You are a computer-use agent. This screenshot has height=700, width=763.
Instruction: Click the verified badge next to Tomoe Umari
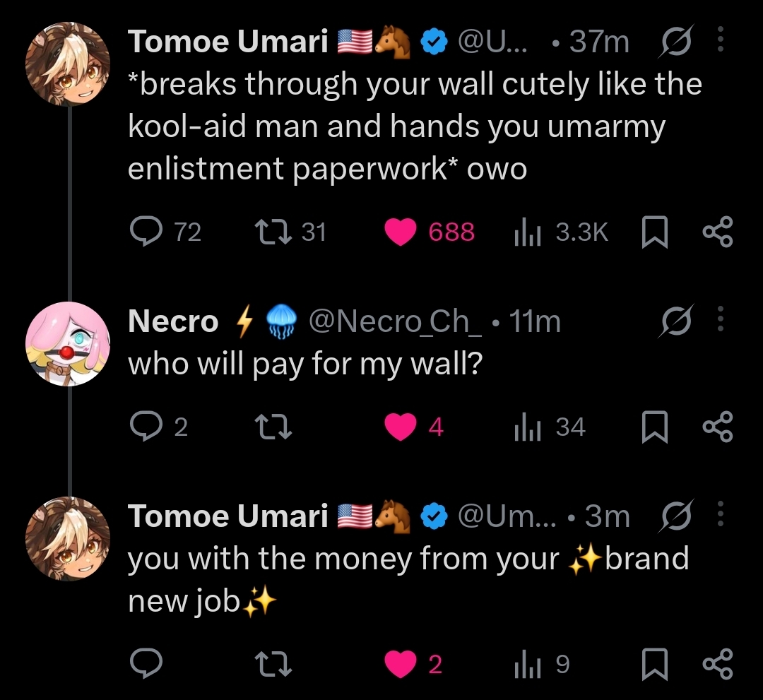coord(434,41)
